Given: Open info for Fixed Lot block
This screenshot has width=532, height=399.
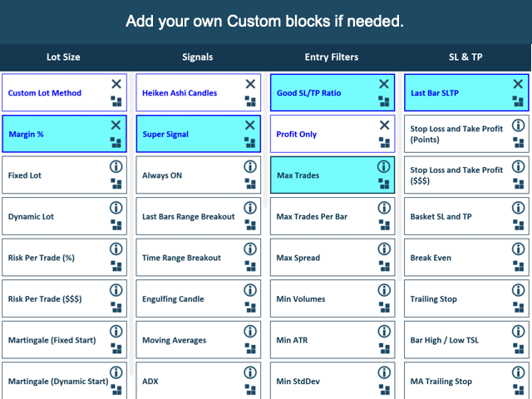Looking at the screenshot, I should coord(116,166).
